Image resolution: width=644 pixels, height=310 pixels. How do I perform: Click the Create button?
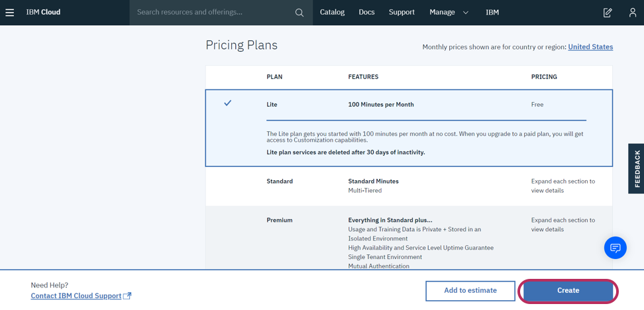tap(568, 291)
